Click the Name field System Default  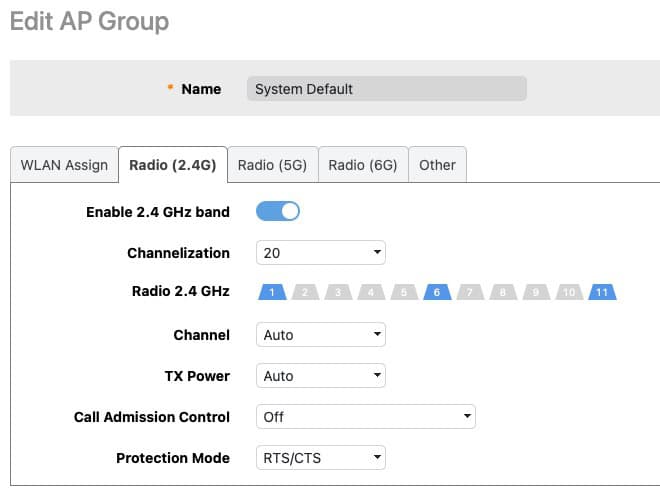tap(386, 89)
